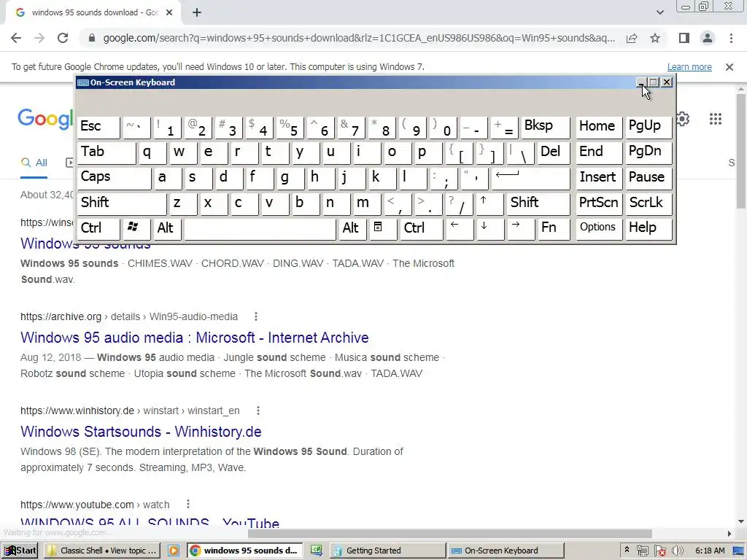Toggle the right Ctrl key
The width and height of the screenshot is (747, 560).
pos(421,228)
